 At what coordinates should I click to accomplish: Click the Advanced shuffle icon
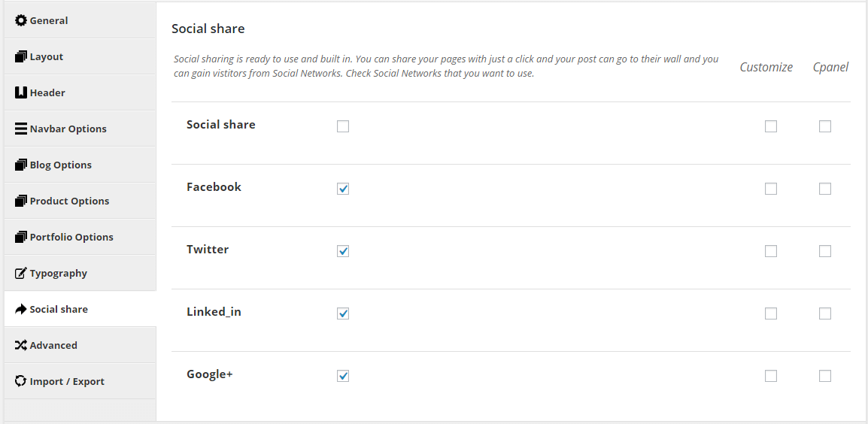pyautogui.click(x=21, y=345)
